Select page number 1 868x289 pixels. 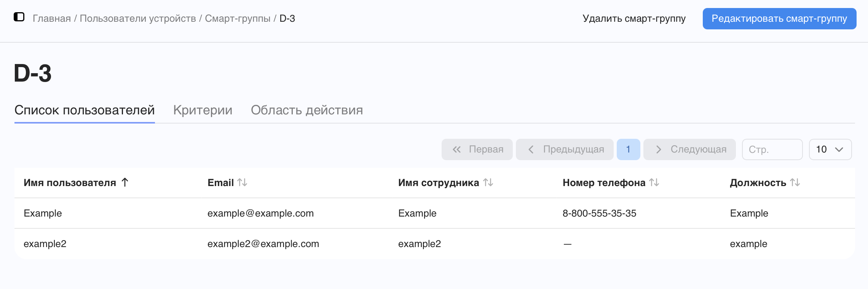click(628, 149)
